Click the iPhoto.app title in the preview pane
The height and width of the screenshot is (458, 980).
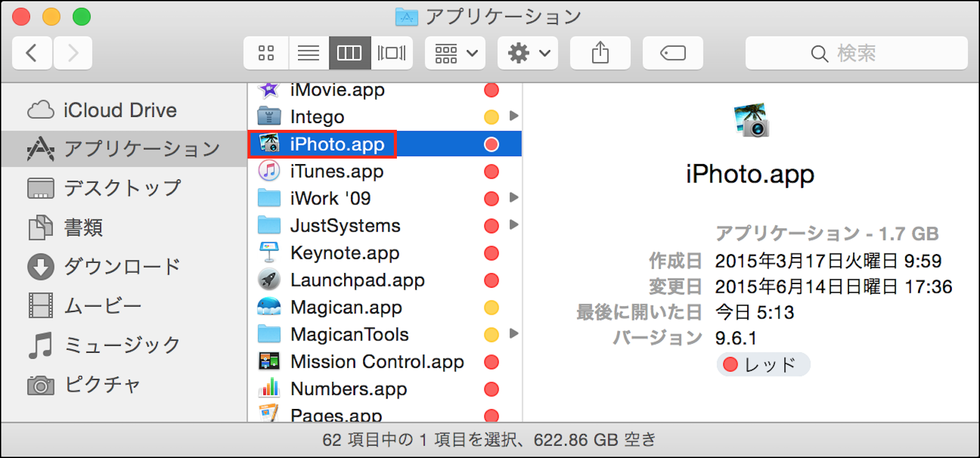click(750, 175)
